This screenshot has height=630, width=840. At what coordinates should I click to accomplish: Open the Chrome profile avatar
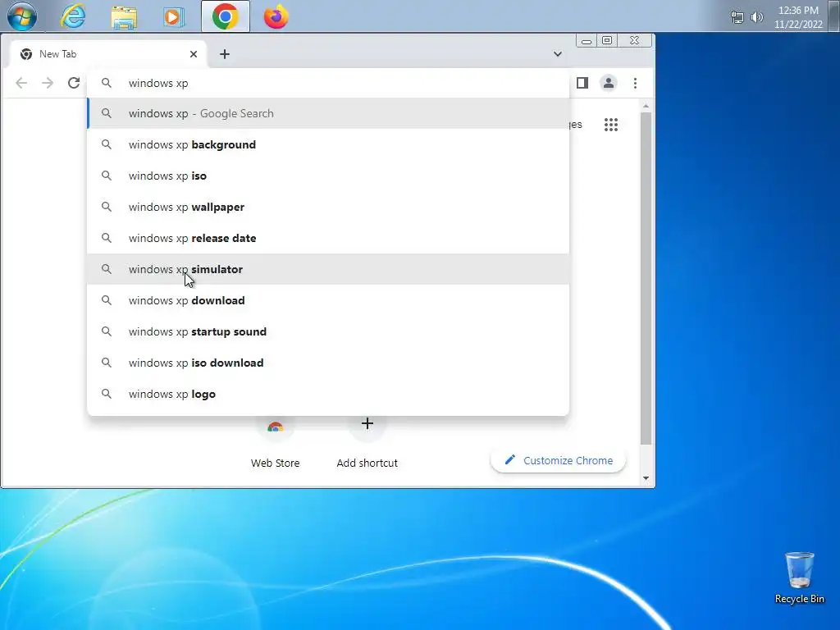609,83
